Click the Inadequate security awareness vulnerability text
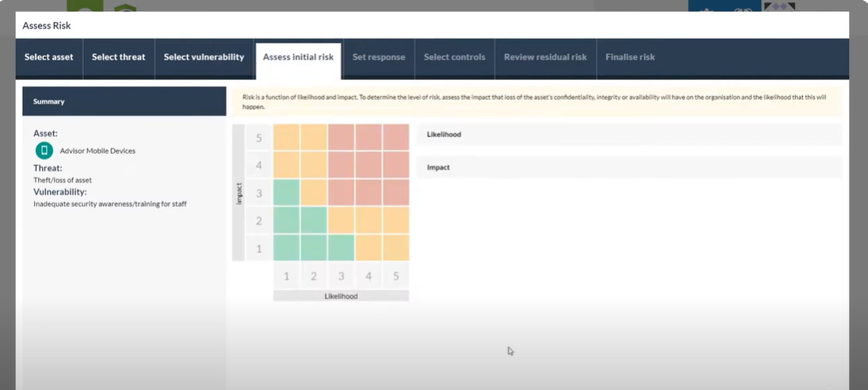This screenshot has width=868, height=390. point(109,205)
